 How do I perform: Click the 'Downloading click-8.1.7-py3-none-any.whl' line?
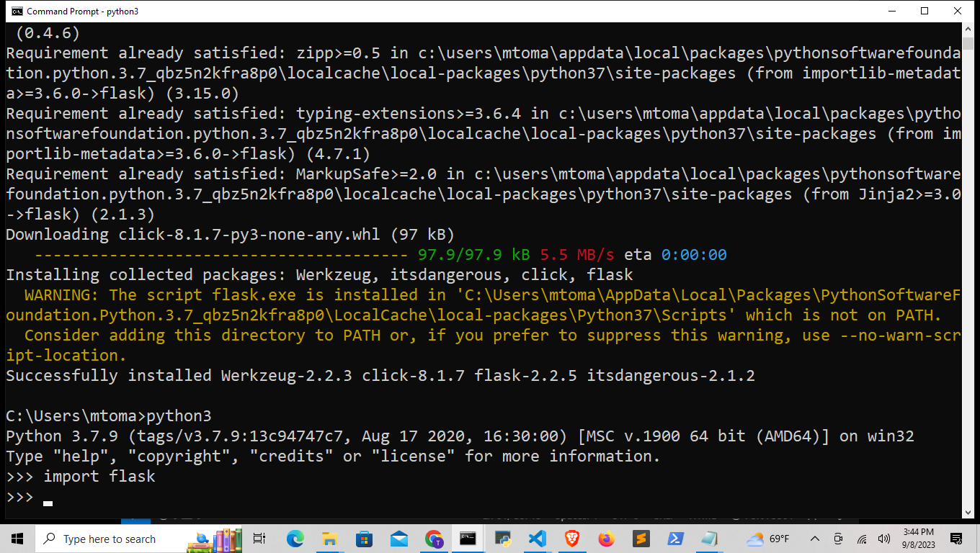tap(230, 234)
